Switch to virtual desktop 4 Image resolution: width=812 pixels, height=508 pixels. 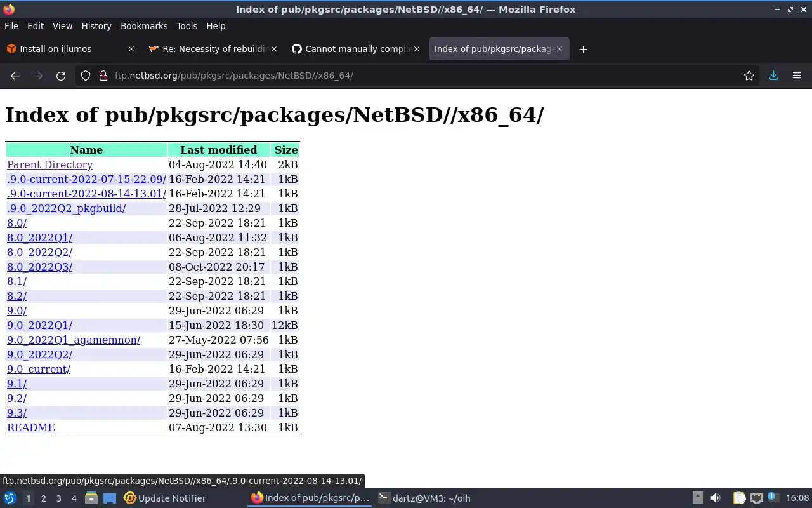pos(74,498)
